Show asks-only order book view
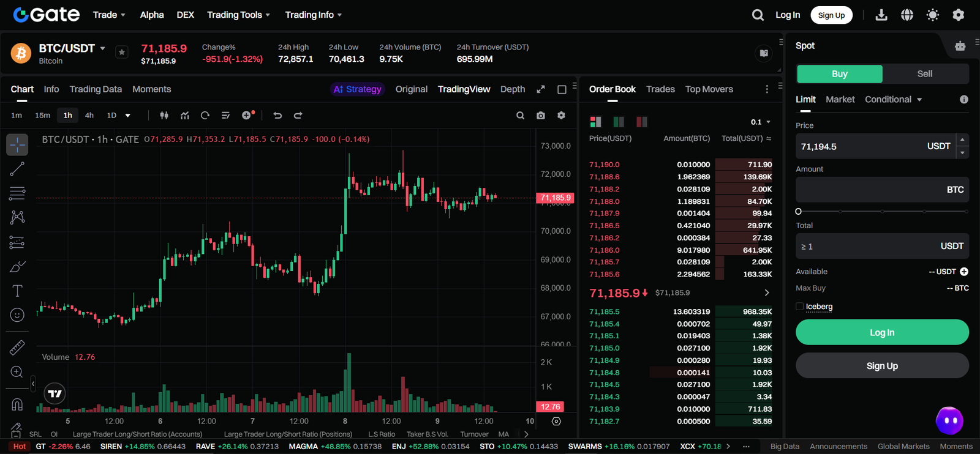Image resolution: width=980 pixels, height=454 pixels. 641,122
